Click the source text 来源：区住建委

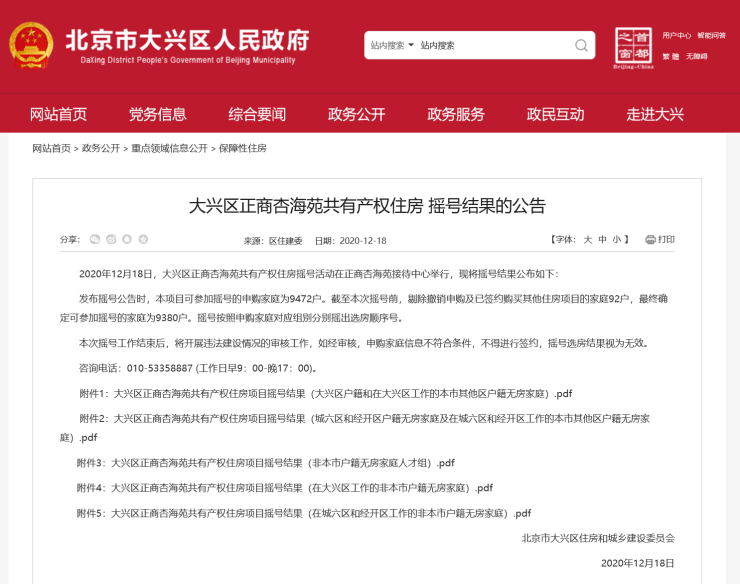click(x=273, y=241)
